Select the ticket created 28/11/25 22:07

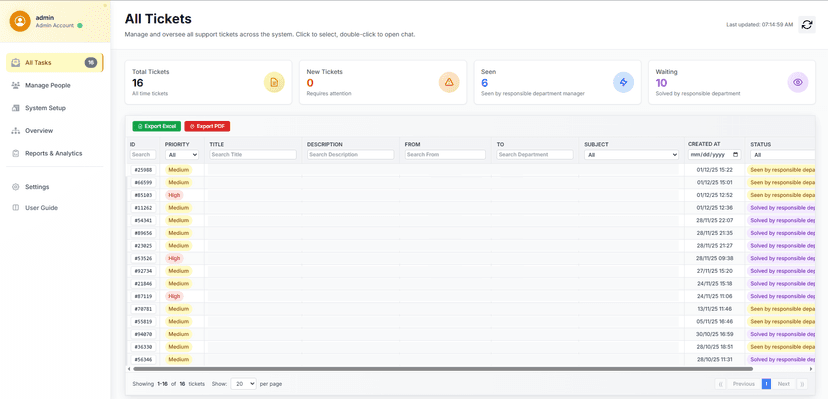click(471, 221)
